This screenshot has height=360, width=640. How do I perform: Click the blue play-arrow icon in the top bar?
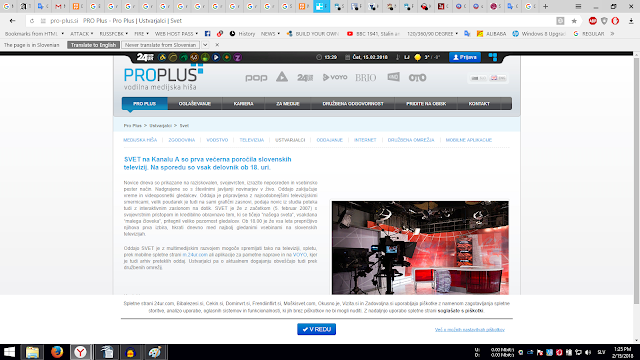pyautogui.click(x=216, y=58)
